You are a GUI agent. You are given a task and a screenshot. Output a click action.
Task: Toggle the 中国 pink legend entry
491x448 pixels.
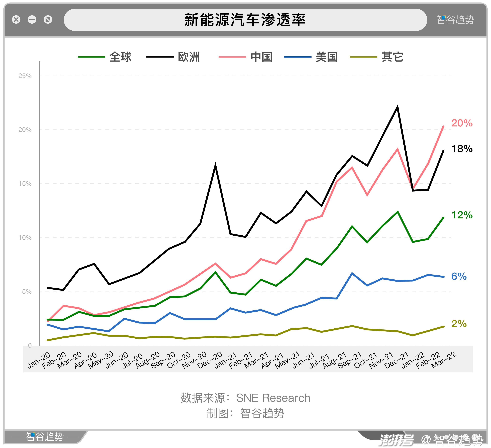tap(261, 57)
